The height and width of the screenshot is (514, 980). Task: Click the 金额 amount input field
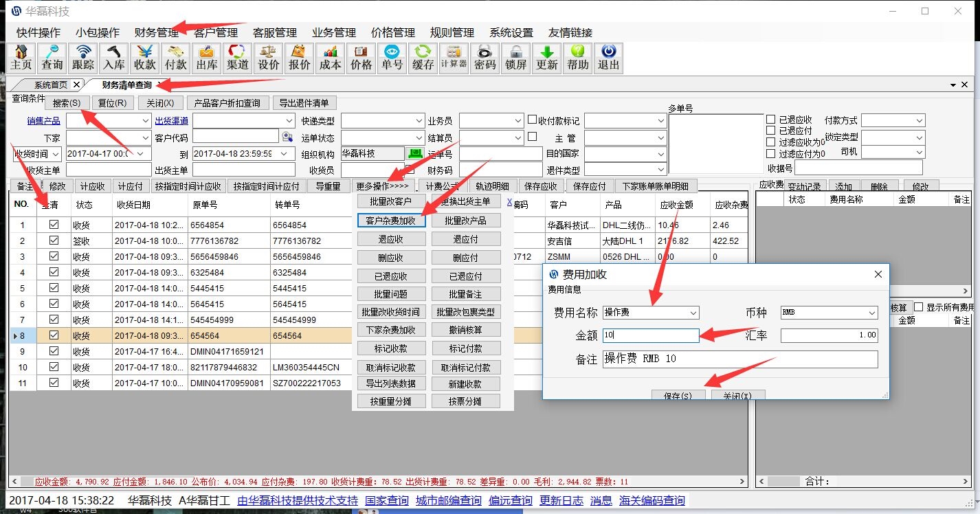click(650, 335)
